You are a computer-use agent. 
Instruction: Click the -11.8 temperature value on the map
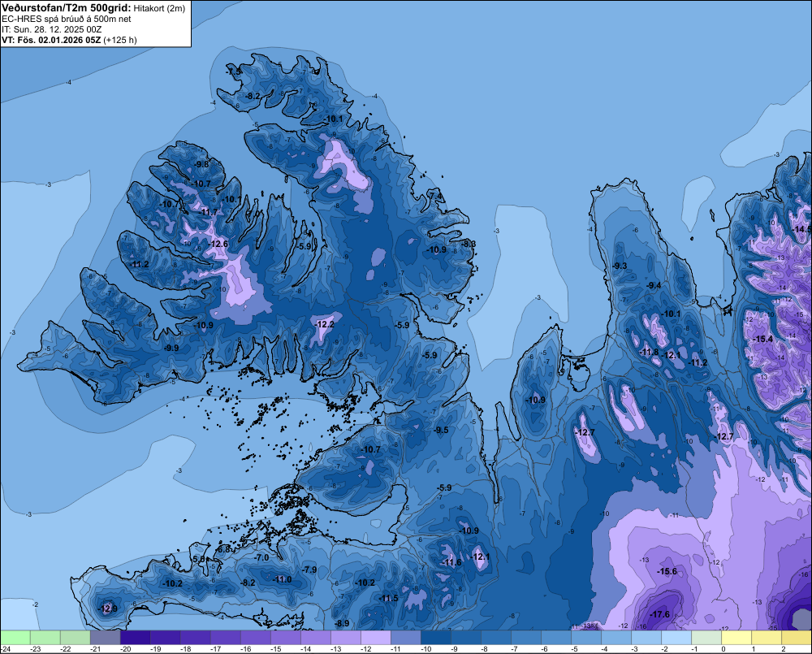coord(648,353)
